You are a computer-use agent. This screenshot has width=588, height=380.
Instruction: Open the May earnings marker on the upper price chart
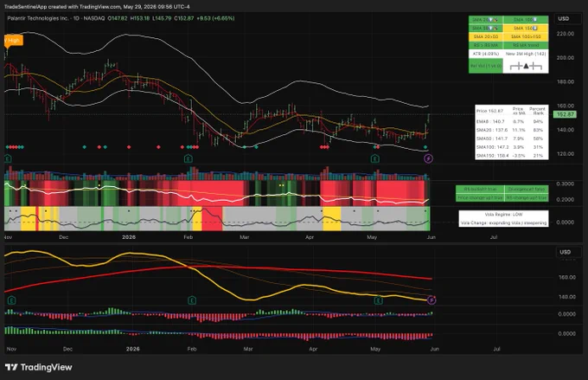[x=374, y=158]
